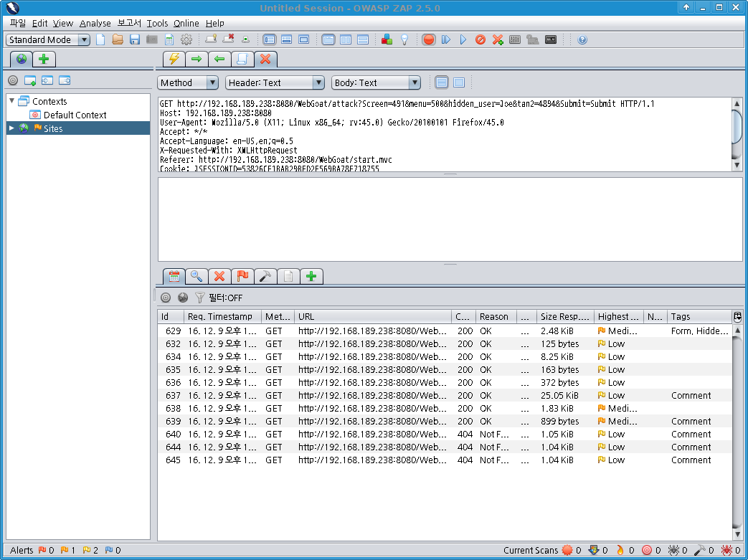The width and height of the screenshot is (748, 560).
Task: Click the history filter funnel icon
Action: [x=200, y=298]
